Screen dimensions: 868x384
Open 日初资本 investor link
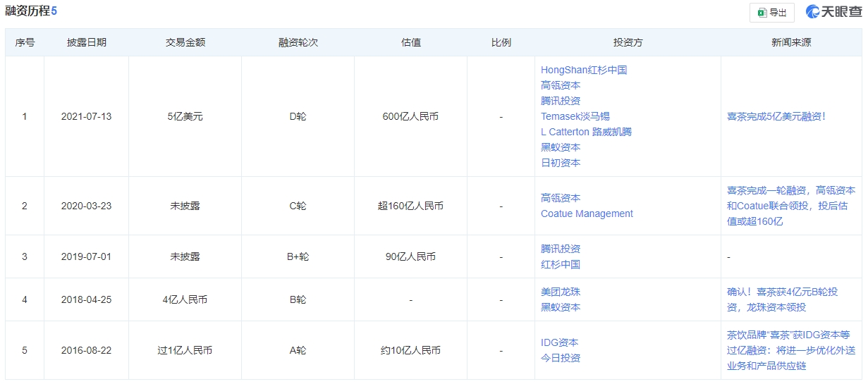tap(561, 163)
